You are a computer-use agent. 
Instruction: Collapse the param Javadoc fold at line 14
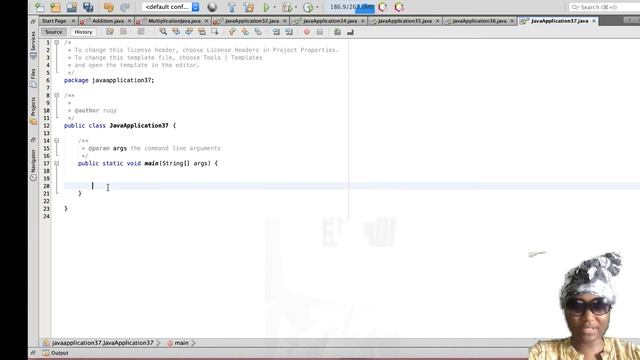(x=57, y=140)
